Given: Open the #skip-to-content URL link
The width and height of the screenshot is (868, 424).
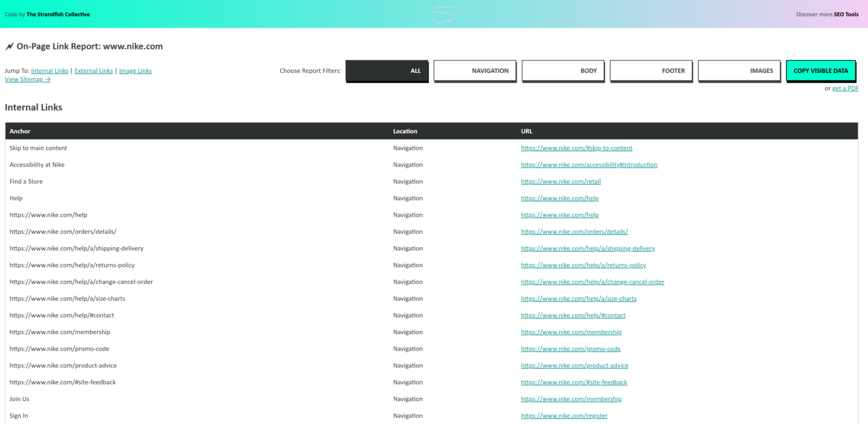Looking at the screenshot, I should 577,148.
